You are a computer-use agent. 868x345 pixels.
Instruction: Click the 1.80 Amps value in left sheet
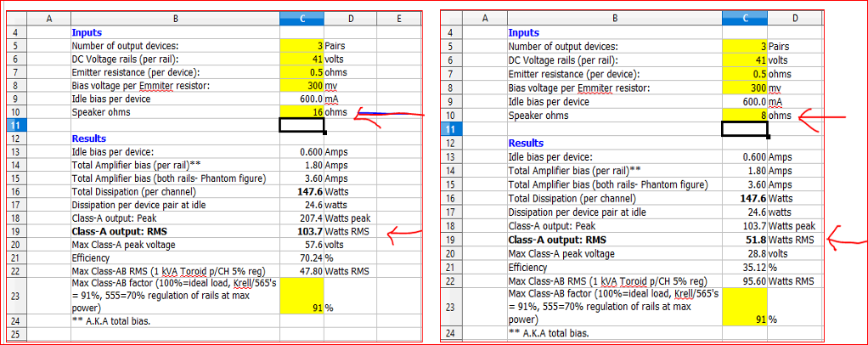pyautogui.click(x=302, y=165)
